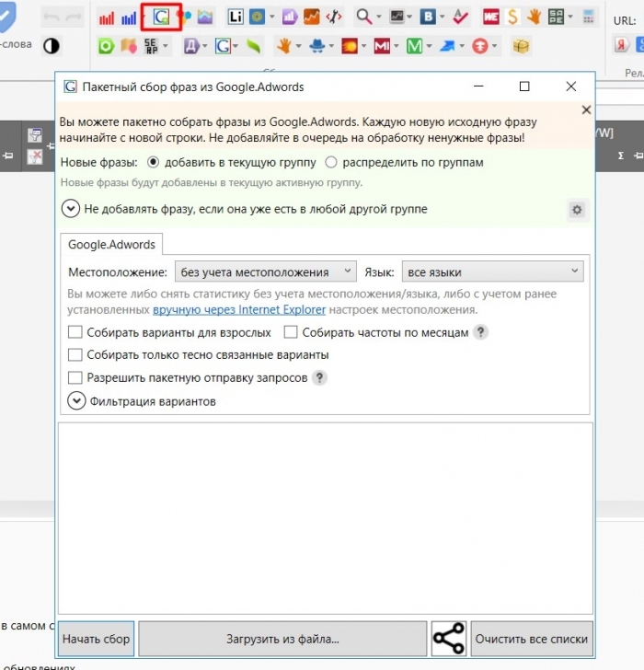The image size is (644, 670).
Task: Open dropdown arrow beside red circle icon
Action: (x=494, y=46)
